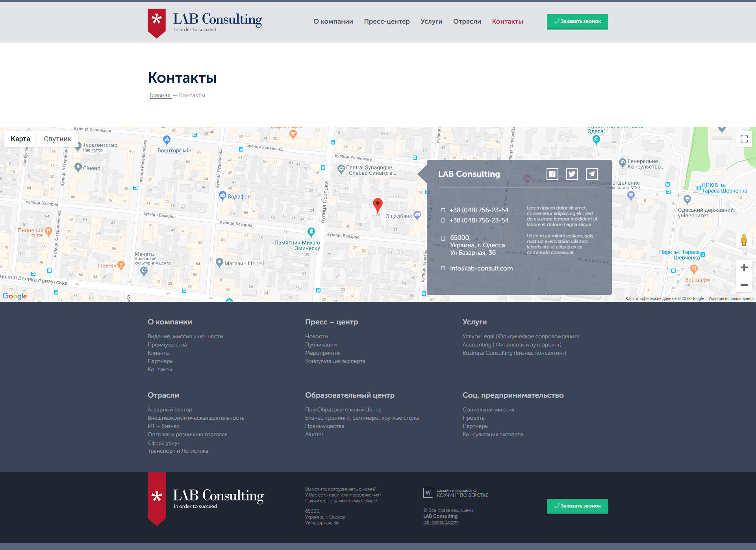Click the lab-consult.com link in the footer
The height and width of the screenshot is (550, 756).
(x=440, y=522)
